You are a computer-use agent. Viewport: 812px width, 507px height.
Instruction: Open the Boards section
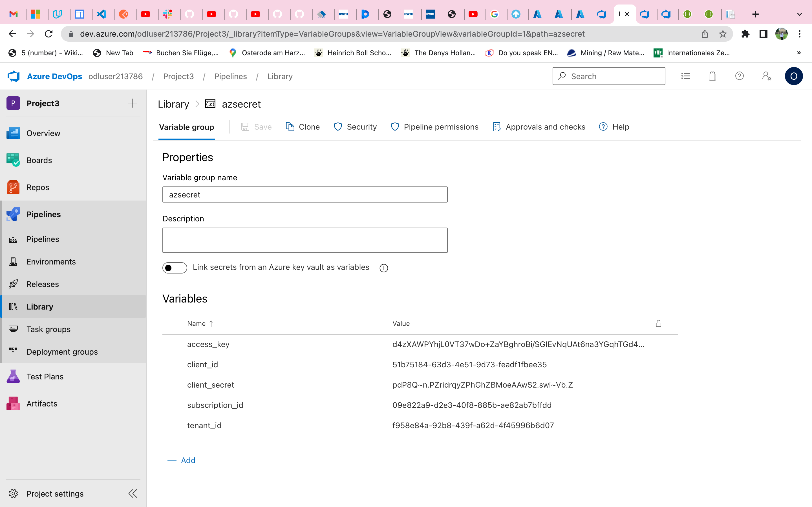[39, 160]
